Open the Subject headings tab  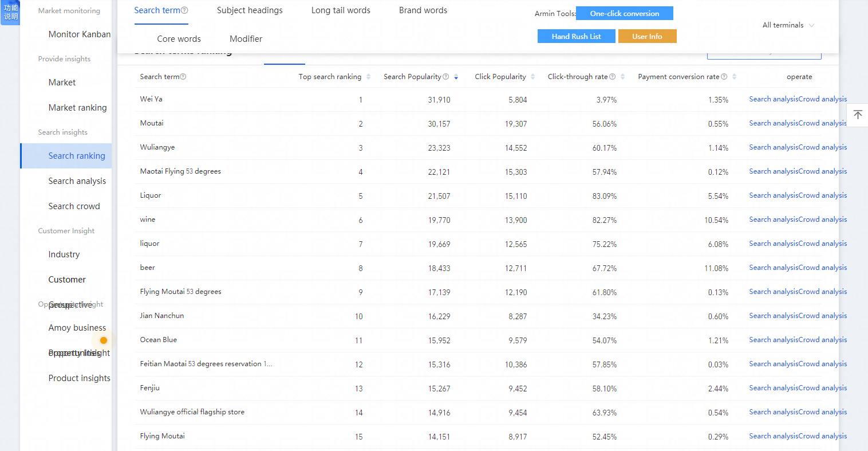pos(250,10)
